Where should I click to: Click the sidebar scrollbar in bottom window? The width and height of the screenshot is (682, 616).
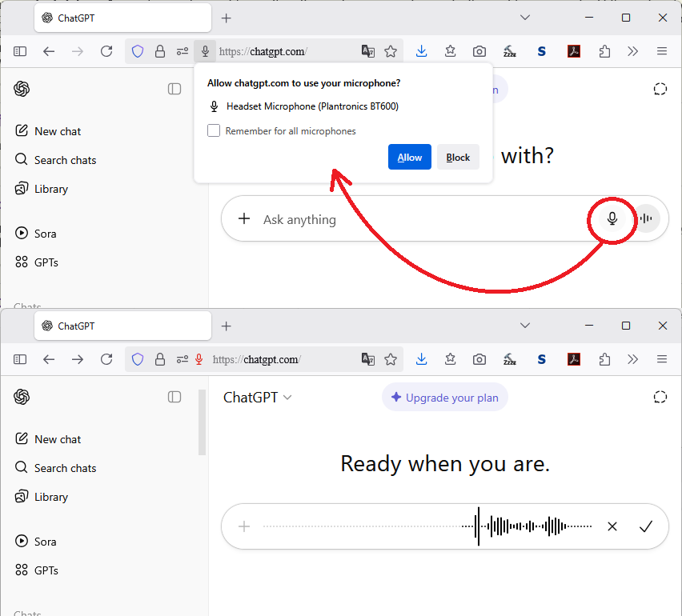click(x=202, y=422)
